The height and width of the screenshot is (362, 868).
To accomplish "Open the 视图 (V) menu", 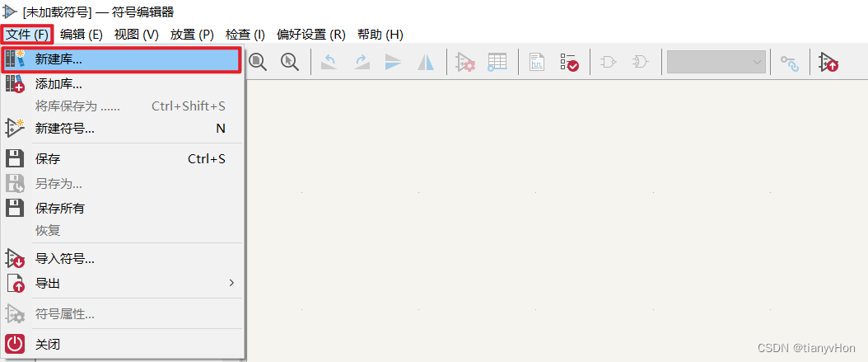I will pyautogui.click(x=136, y=35).
